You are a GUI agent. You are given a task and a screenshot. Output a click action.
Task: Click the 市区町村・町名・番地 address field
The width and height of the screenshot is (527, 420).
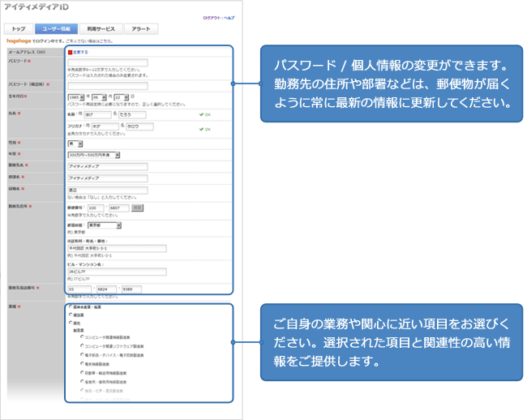(117, 249)
